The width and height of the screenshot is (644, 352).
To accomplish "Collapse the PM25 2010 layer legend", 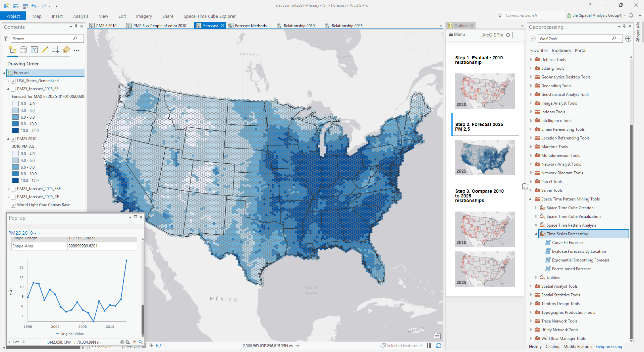I will point(8,139).
